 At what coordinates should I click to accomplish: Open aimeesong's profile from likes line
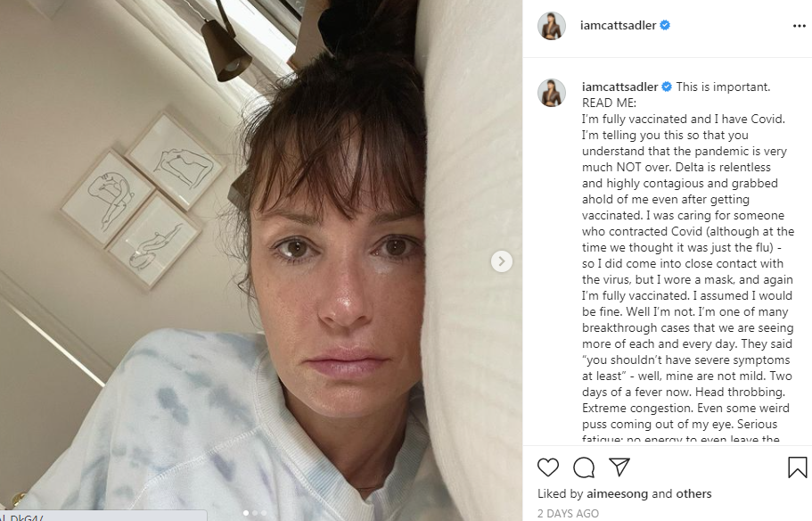coord(618,493)
